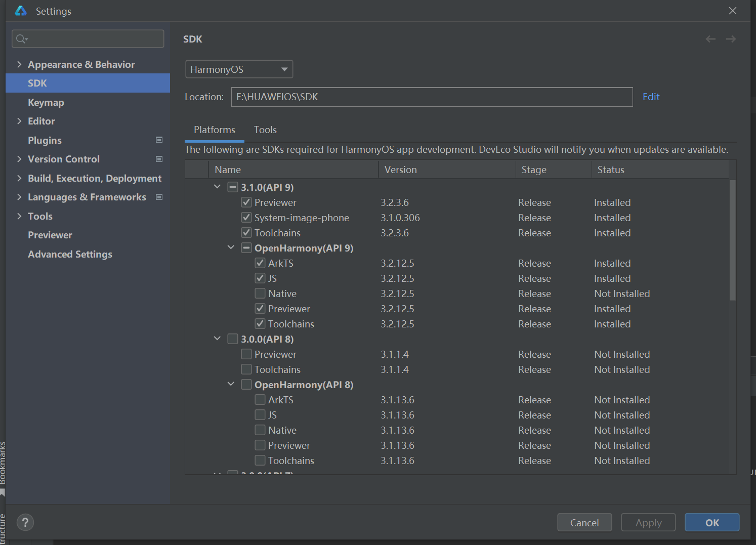756x545 pixels.
Task: Click the Edit link for SDK location
Action: 651,97
